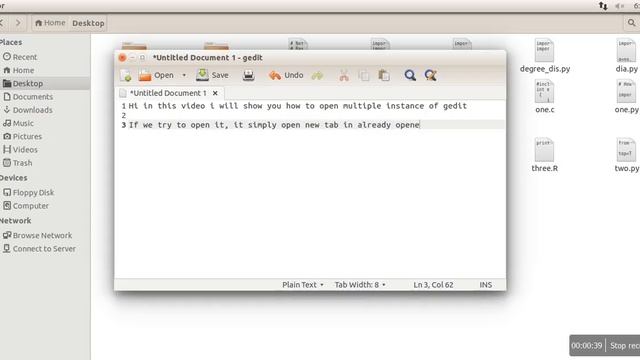
Task: Click Browse Network in sidebar
Action: [x=38, y=235]
